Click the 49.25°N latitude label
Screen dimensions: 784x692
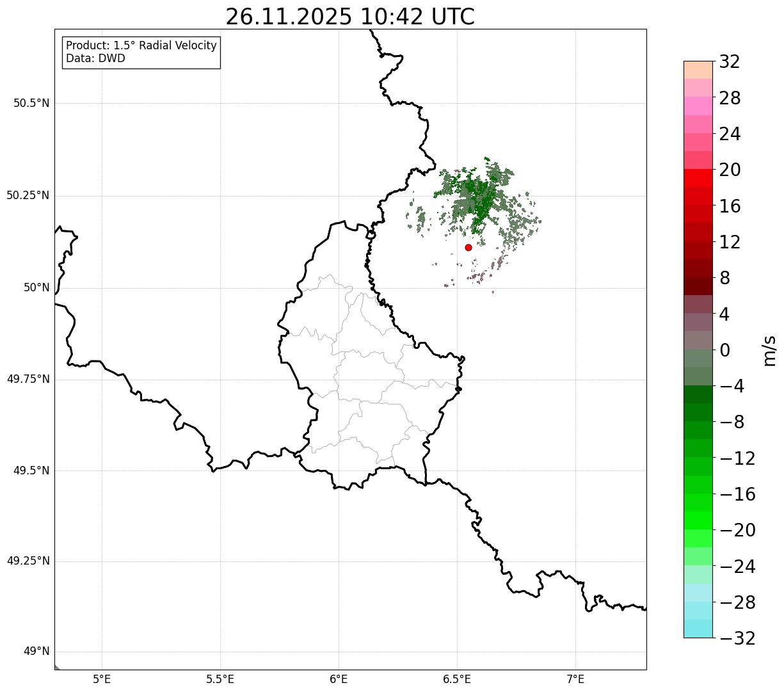click(28, 561)
